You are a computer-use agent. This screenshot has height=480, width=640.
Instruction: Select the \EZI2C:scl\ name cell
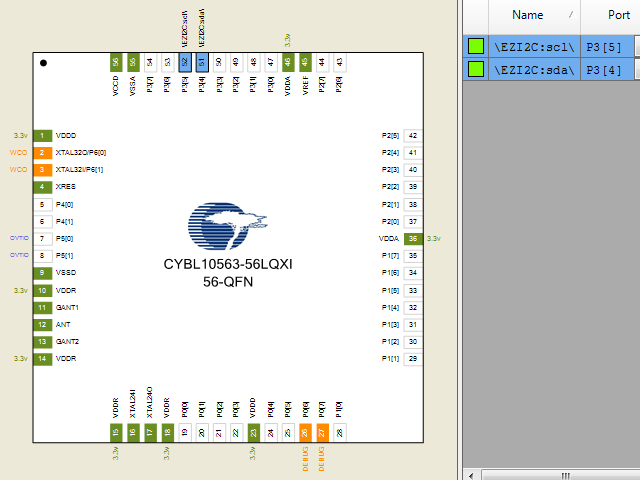(x=534, y=47)
